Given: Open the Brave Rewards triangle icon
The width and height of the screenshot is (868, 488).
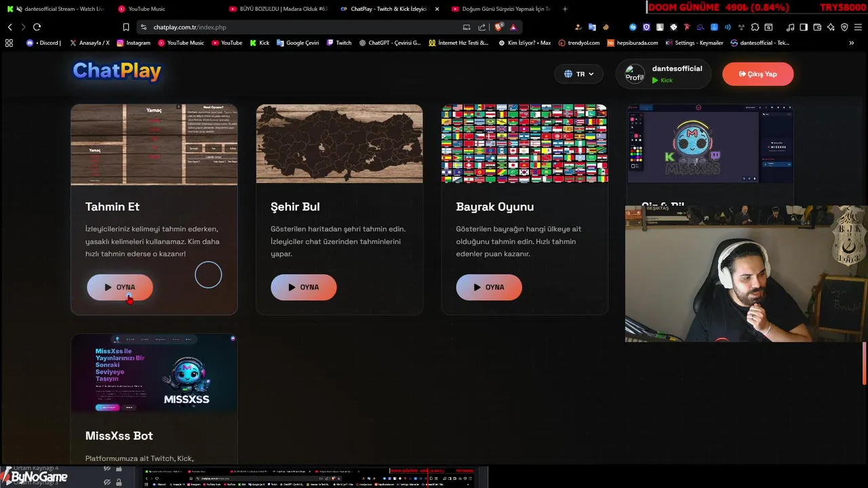Looking at the screenshot, I should coord(513,27).
